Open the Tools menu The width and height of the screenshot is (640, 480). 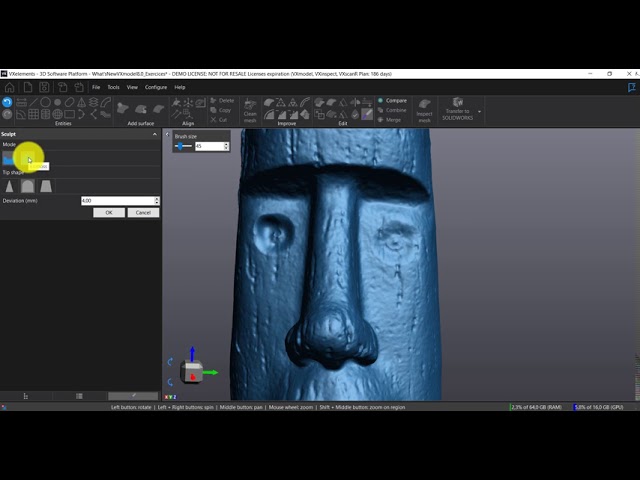(x=113, y=87)
